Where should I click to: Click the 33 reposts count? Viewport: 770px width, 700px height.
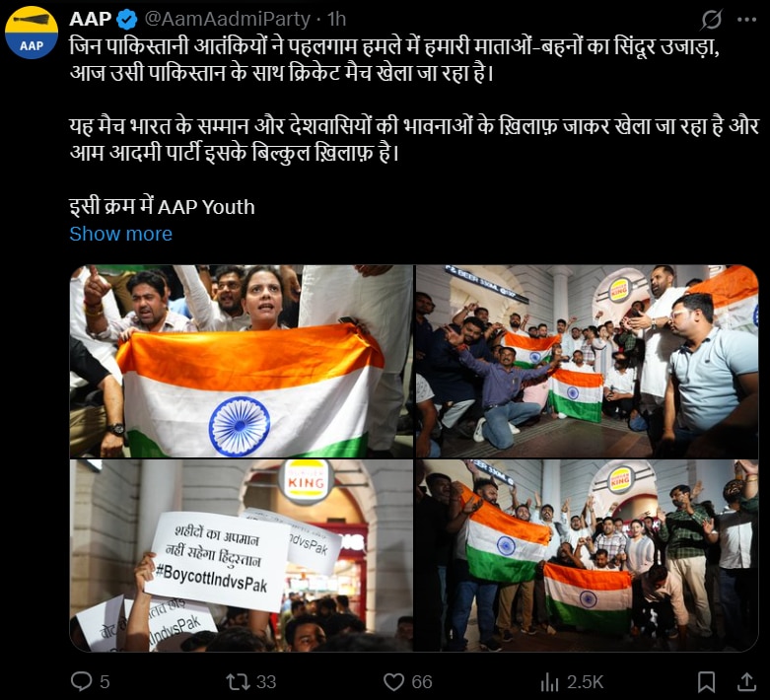(266, 682)
